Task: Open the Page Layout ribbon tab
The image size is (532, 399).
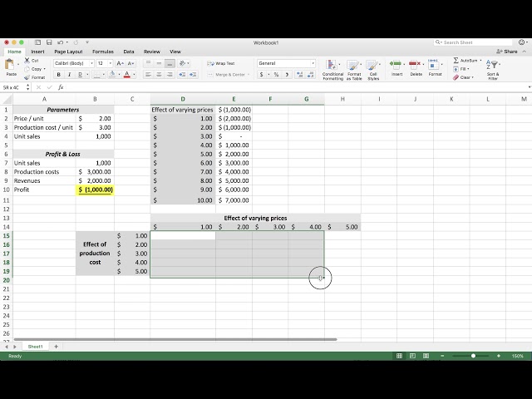Action: coord(68,52)
